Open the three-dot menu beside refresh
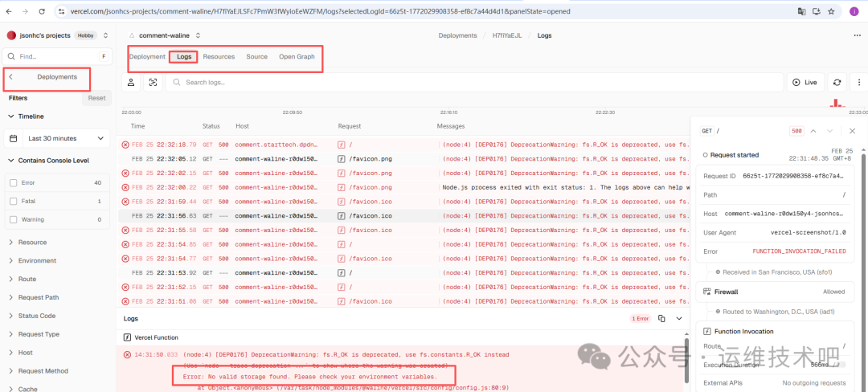 click(x=857, y=82)
